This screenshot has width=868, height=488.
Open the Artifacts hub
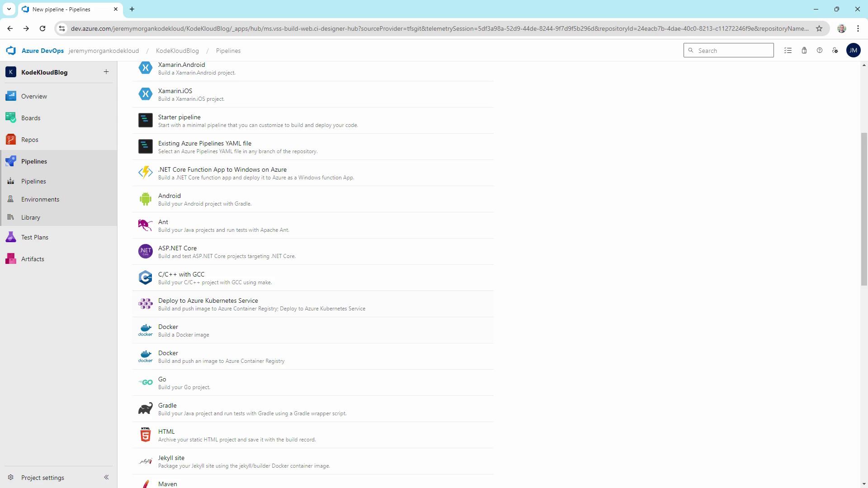click(x=59, y=259)
